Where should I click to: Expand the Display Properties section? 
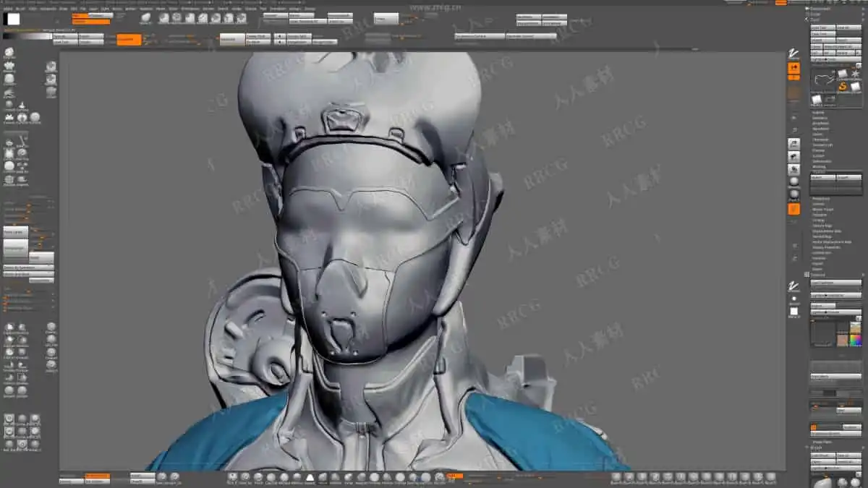(x=825, y=247)
